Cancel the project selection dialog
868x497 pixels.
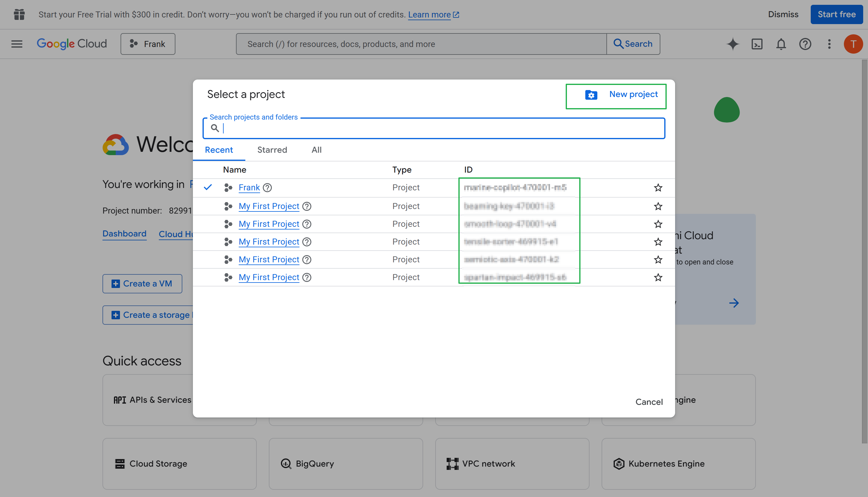coord(649,402)
